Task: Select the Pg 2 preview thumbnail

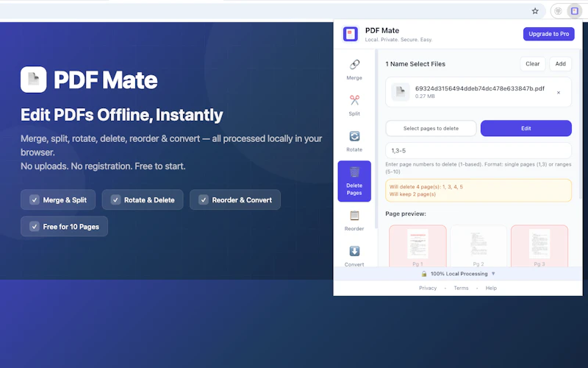Action: click(x=478, y=246)
